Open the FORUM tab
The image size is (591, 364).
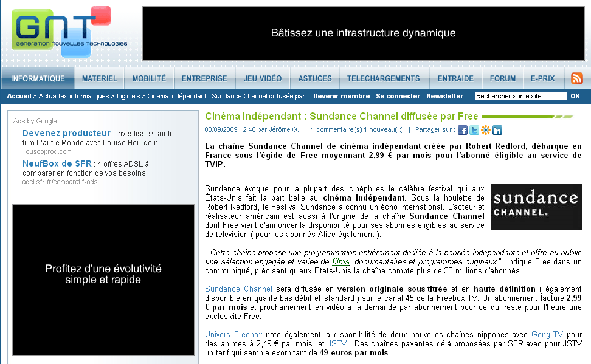(503, 78)
